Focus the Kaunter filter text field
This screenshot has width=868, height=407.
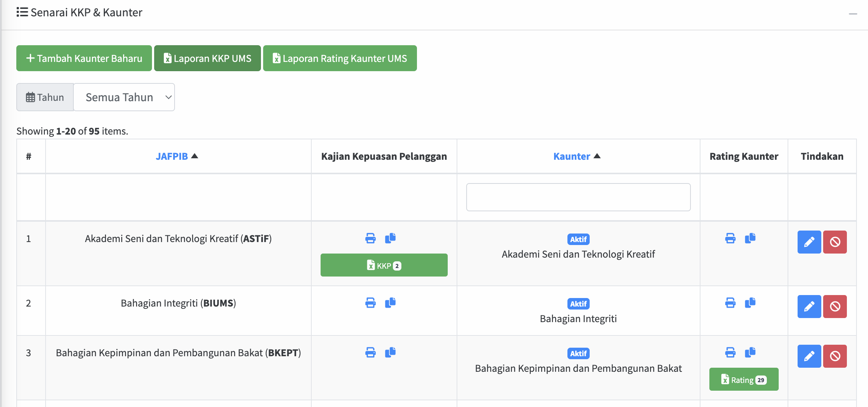(x=578, y=197)
